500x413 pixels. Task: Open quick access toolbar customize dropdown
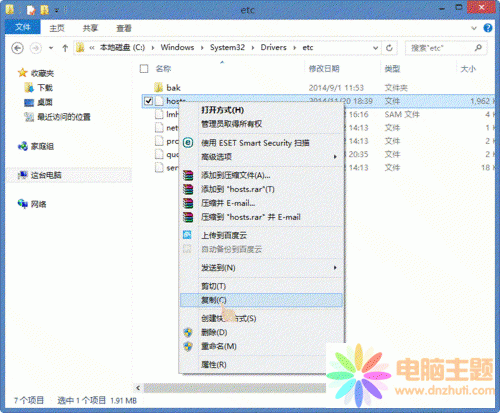(x=57, y=11)
